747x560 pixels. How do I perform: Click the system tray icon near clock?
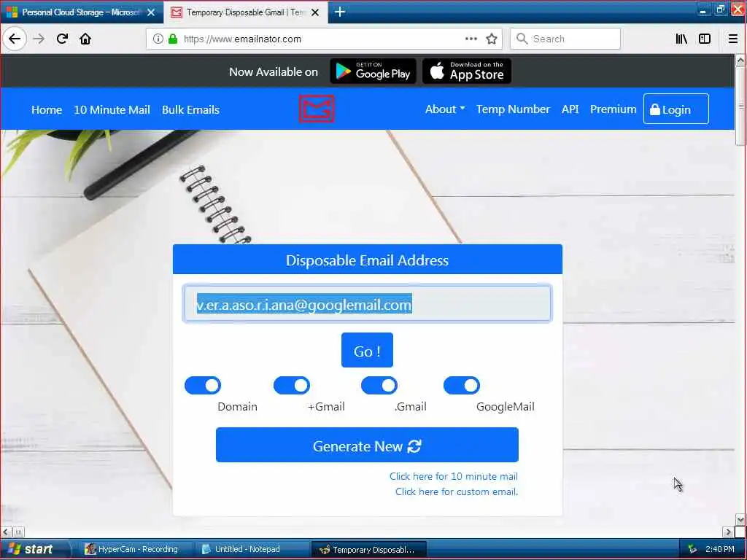(692, 549)
